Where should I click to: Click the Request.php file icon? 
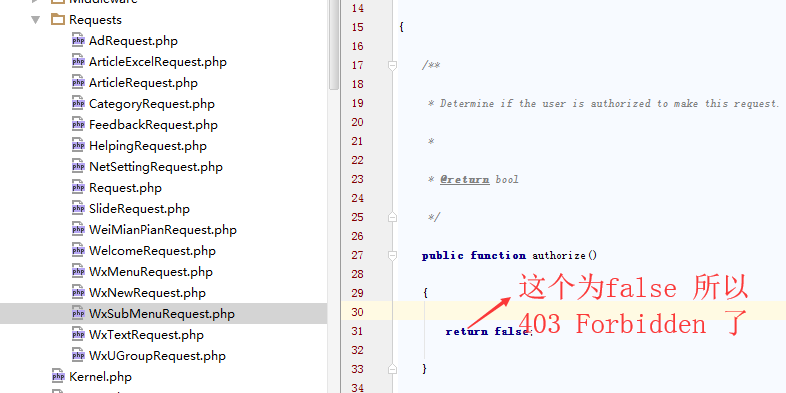click(x=78, y=187)
